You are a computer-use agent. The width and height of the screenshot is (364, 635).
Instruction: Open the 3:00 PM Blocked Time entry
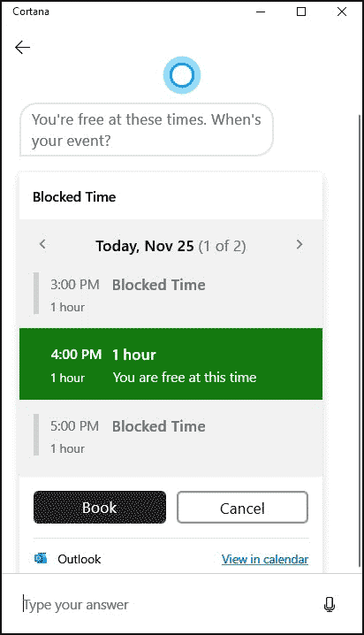171,294
